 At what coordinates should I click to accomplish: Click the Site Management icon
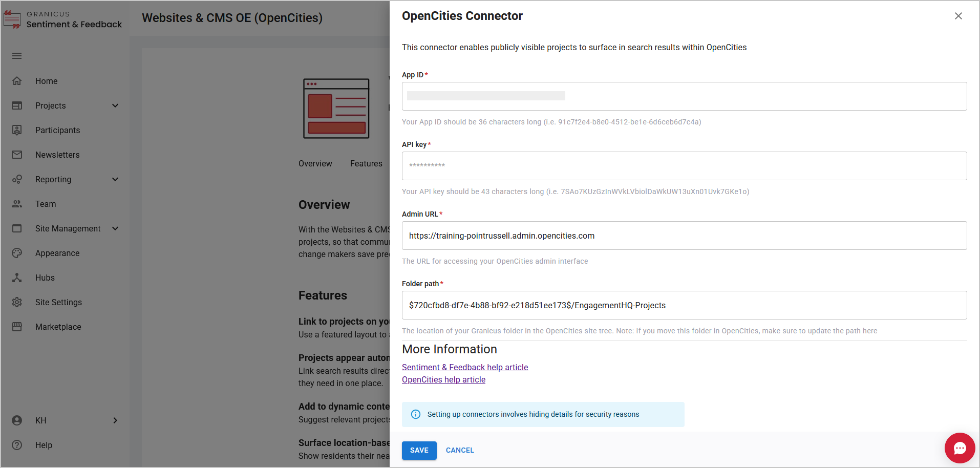click(17, 228)
